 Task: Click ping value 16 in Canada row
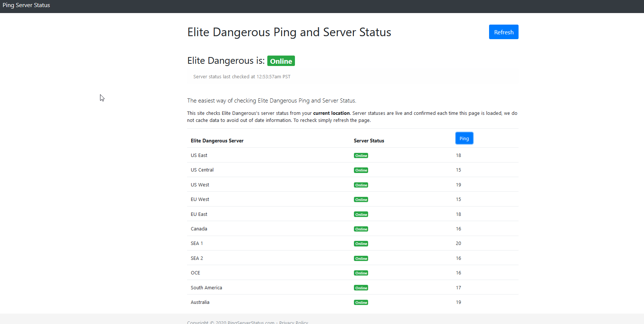coord(458,229)
